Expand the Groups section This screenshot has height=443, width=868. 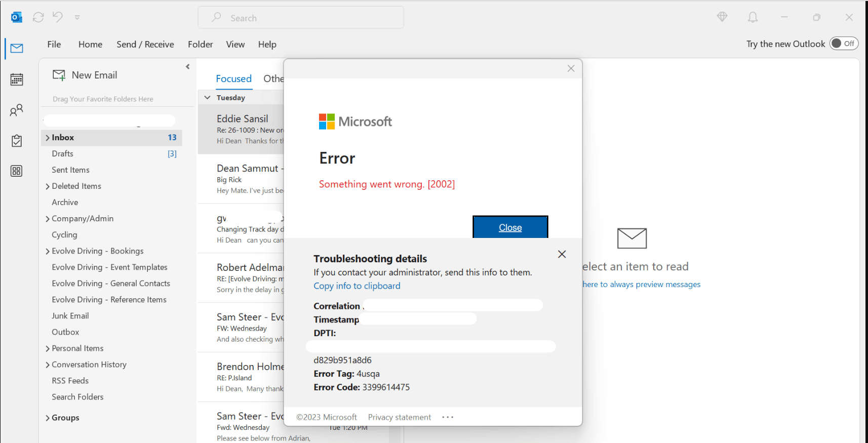click(48, 418)
